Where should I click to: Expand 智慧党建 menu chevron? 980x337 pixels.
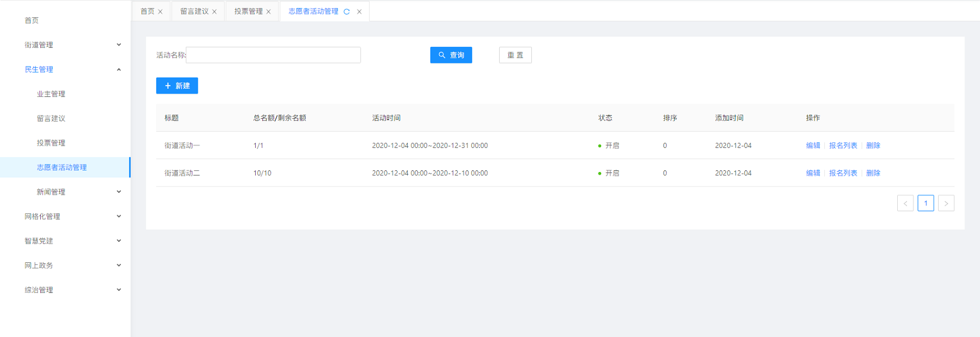[x=119, y=240]
